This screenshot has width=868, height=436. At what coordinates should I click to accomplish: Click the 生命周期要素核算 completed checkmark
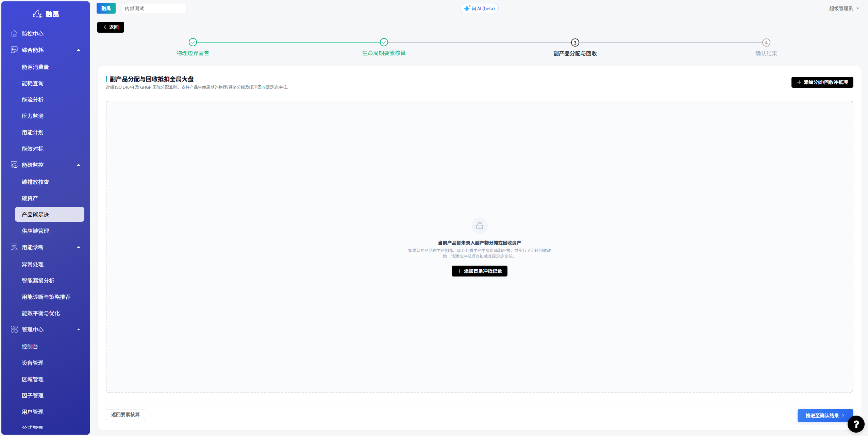tap(384, 42)
